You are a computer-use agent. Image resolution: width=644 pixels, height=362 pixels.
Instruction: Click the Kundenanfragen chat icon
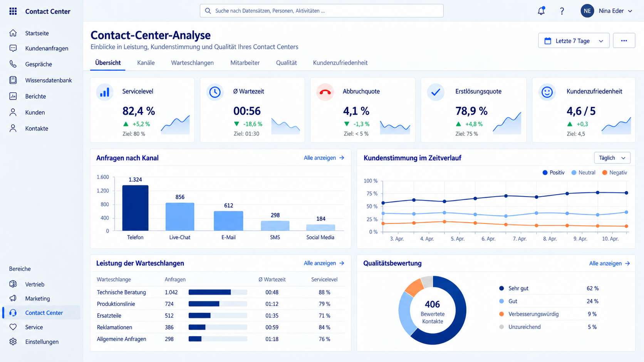pyautogui.click(x=13, y=48)
